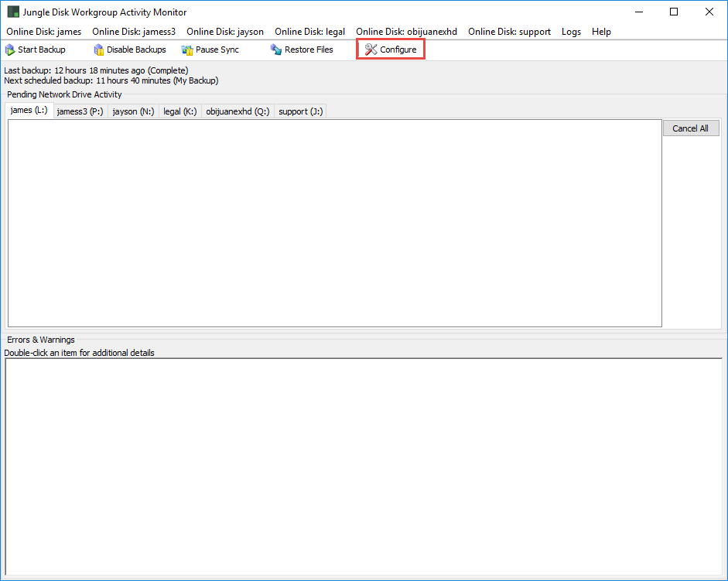Click inside the pending network activity list

(x=335, y=224)
